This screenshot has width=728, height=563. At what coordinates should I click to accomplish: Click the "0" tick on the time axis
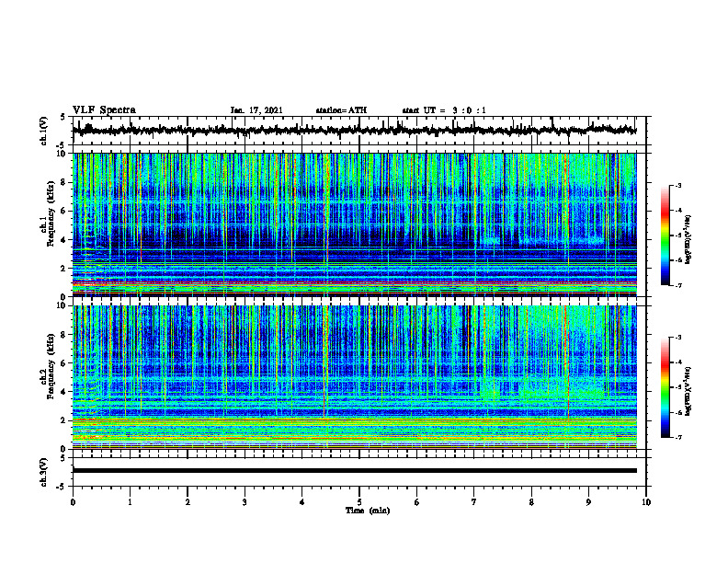pos(73,502)
